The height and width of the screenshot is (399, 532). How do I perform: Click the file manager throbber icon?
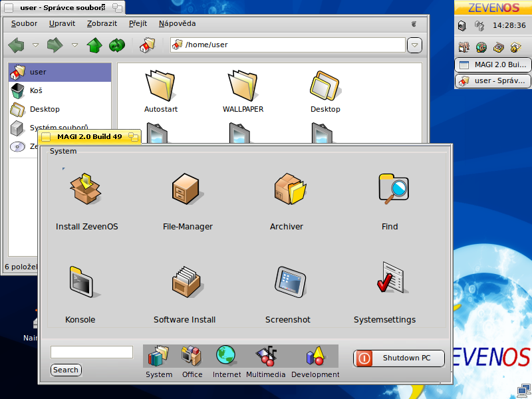[x=414, y=24]
